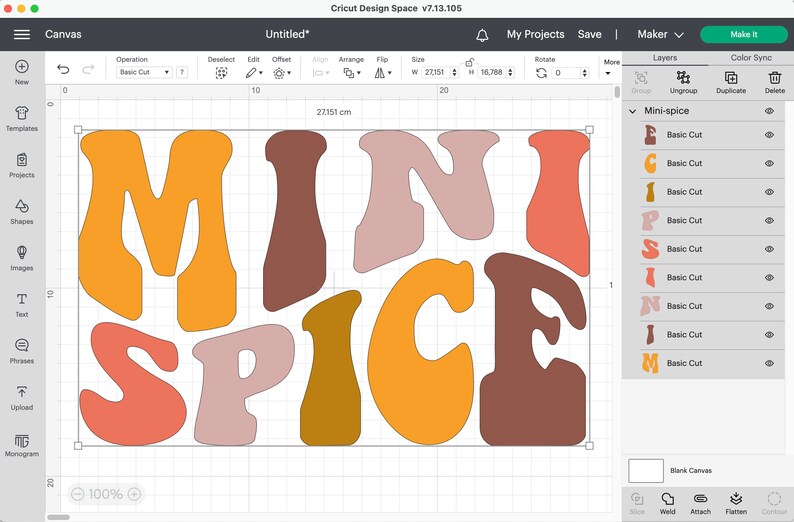The image size is (794, 522).
Task: Click the height size input field
Action: 493,72
